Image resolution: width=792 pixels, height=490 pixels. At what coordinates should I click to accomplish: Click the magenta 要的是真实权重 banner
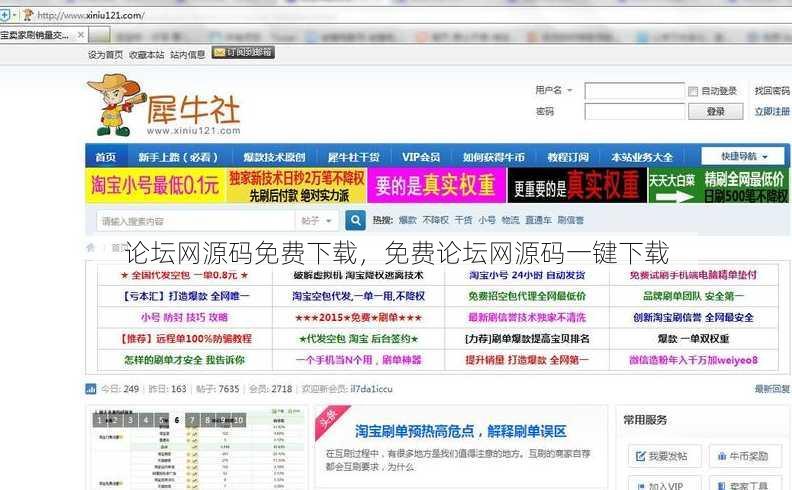coord(436,185)
